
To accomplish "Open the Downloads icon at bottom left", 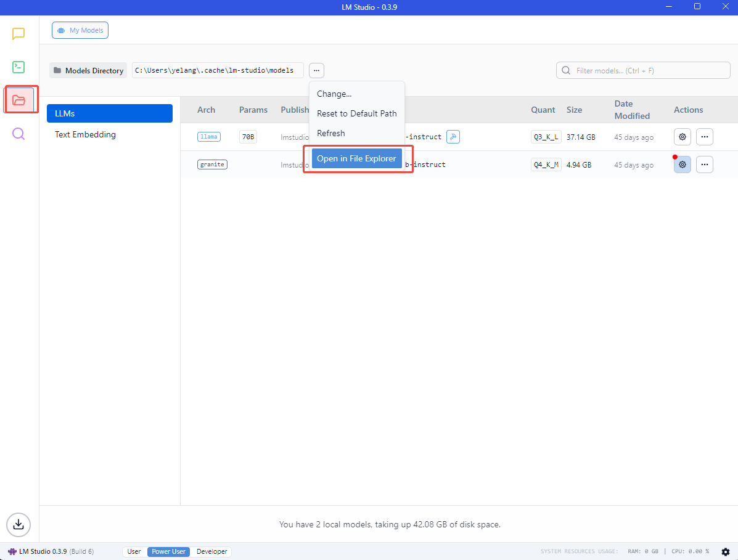I will 18,524.
